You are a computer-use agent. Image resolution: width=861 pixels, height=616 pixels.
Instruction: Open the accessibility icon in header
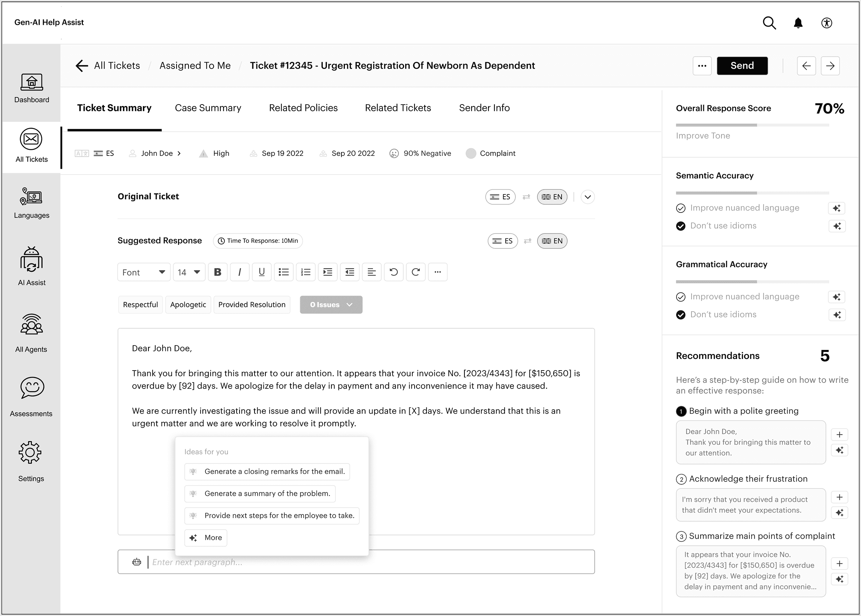click(x=827, y=23)
